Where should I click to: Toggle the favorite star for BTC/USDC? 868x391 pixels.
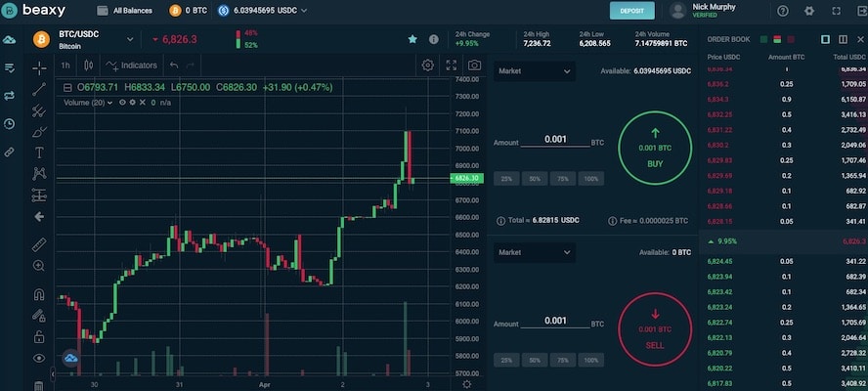412,40
